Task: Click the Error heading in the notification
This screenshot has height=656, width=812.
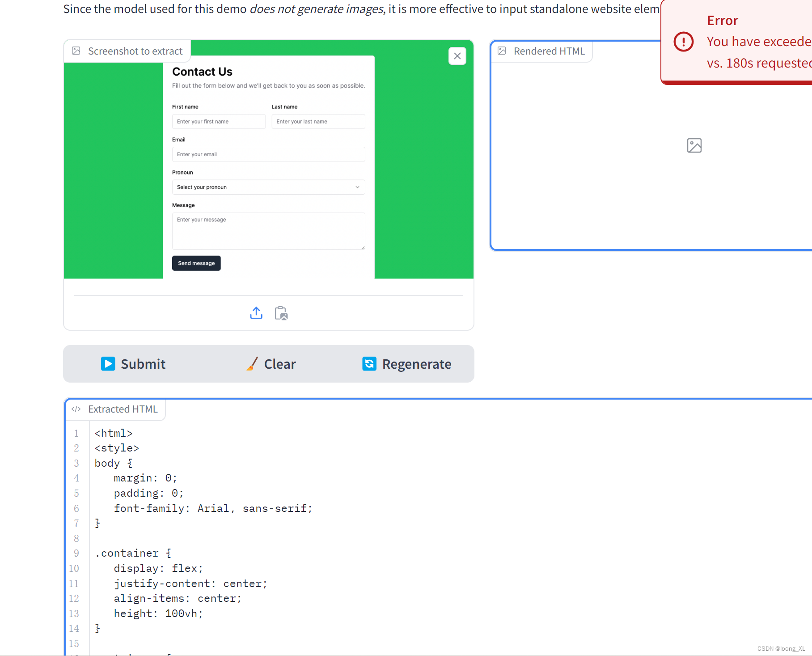Action: tap(723, 21)
